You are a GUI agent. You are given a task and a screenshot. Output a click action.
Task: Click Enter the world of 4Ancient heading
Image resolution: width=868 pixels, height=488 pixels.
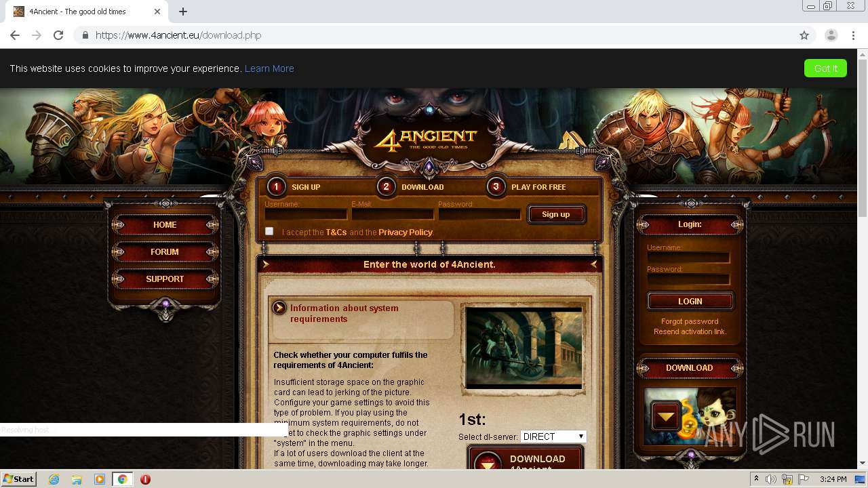pyautogui.click(x=429, y=264)
